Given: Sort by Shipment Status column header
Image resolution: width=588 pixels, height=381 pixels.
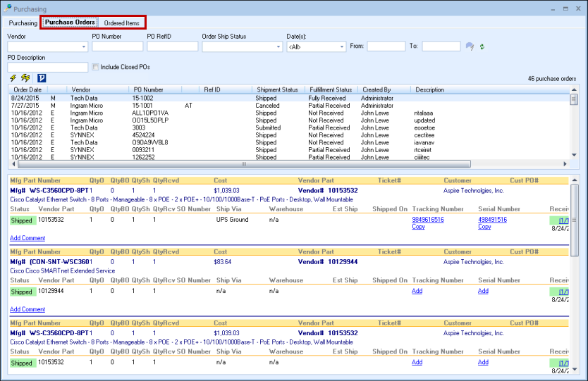Looking at the screenshot, I should [277, 90].
